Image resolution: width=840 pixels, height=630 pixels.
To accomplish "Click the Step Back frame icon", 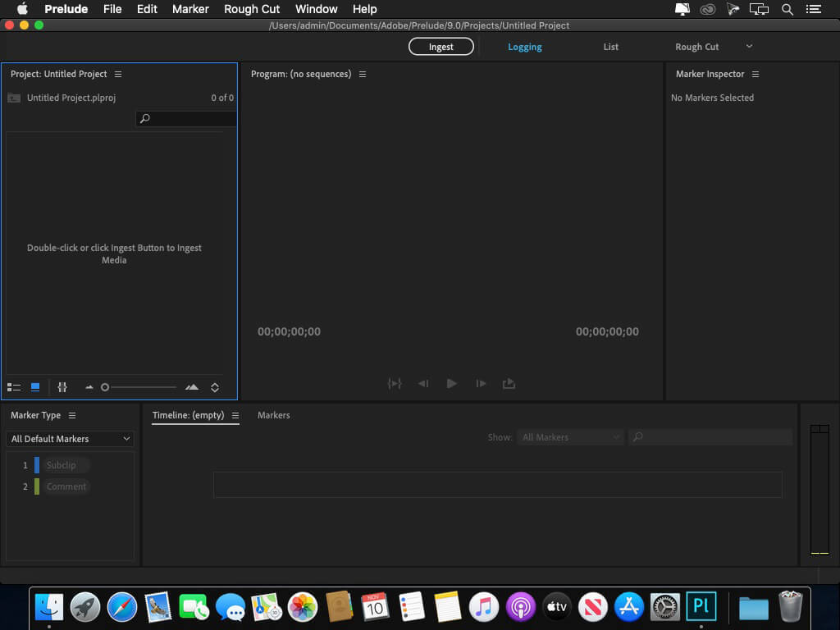I will click(x=423, y=383).
